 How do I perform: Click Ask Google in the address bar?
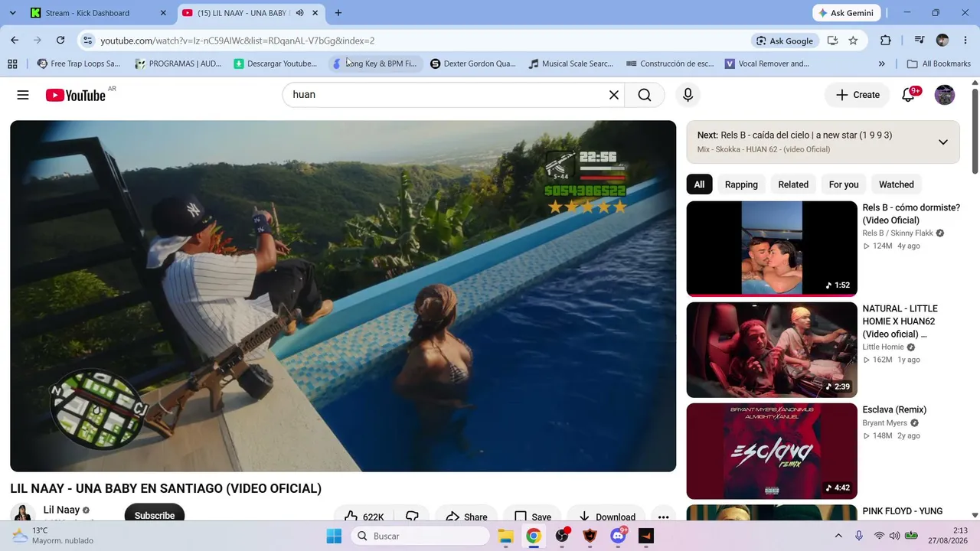pos(785,41)
